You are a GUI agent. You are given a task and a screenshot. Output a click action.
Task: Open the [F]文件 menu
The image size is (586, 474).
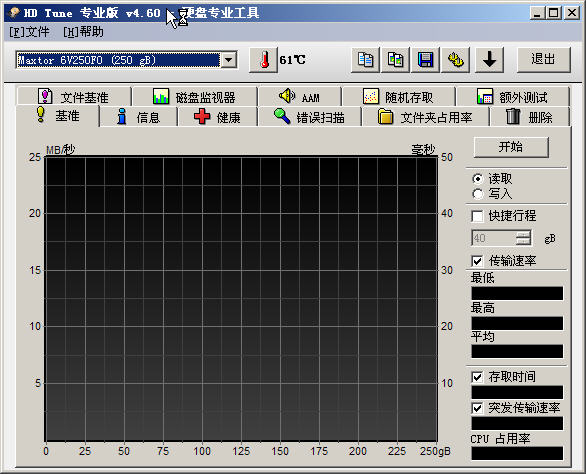(x=29, y=32)
